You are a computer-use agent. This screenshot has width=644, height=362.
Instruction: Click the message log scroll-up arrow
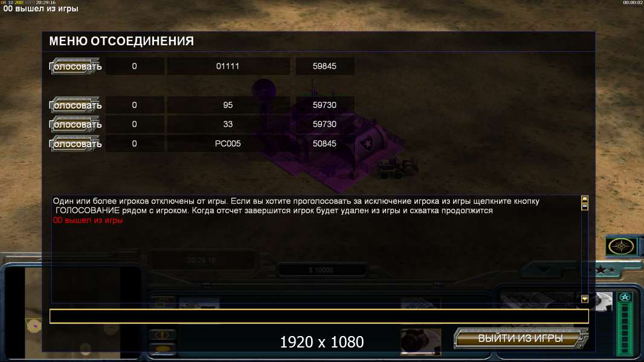click(x=585, y=199)
